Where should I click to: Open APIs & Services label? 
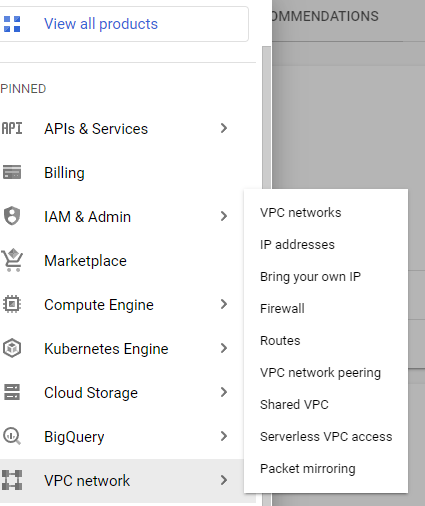click(x=96, y=129)
